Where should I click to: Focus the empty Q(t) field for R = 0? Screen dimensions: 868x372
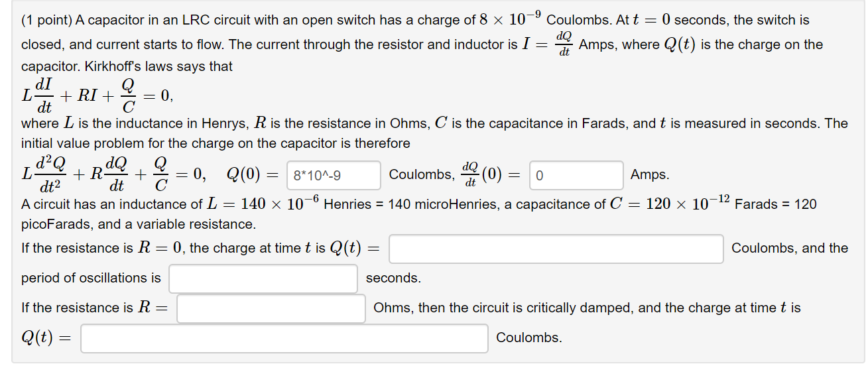tap(556, 249)
